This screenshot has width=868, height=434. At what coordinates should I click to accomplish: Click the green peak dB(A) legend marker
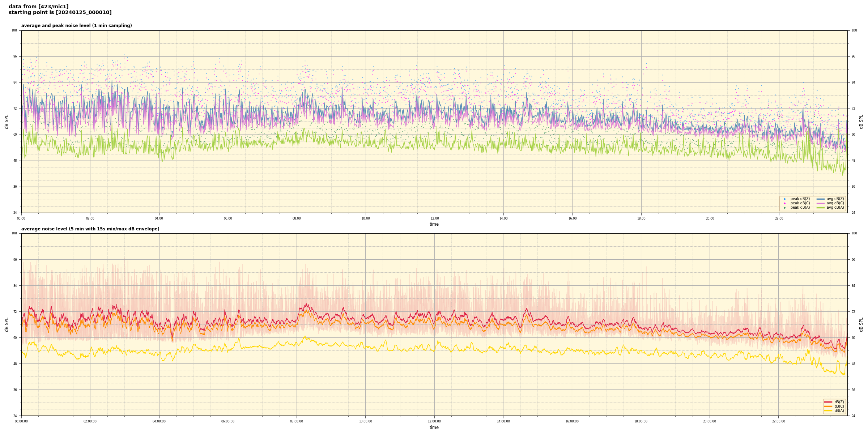(784, 208)
